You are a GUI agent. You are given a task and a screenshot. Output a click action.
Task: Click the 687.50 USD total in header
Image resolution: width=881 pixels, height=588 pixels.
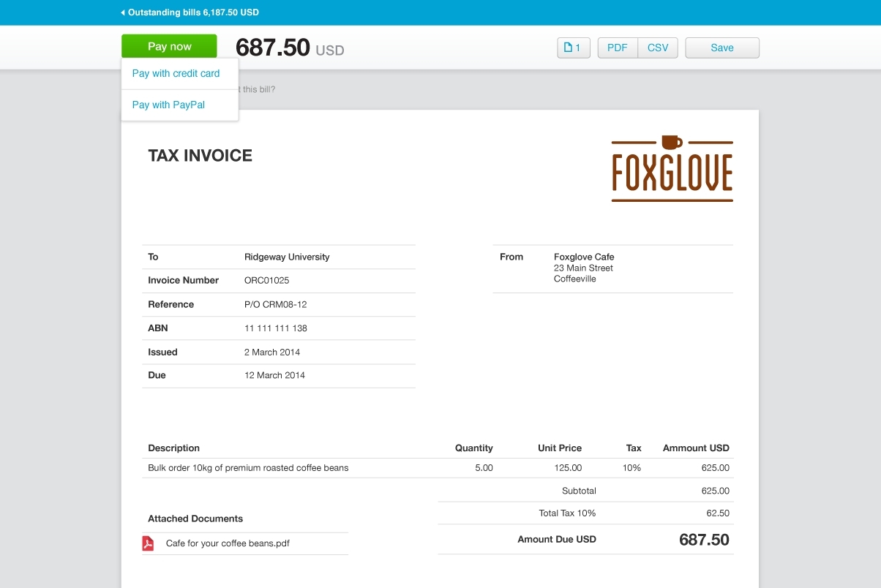290,48
